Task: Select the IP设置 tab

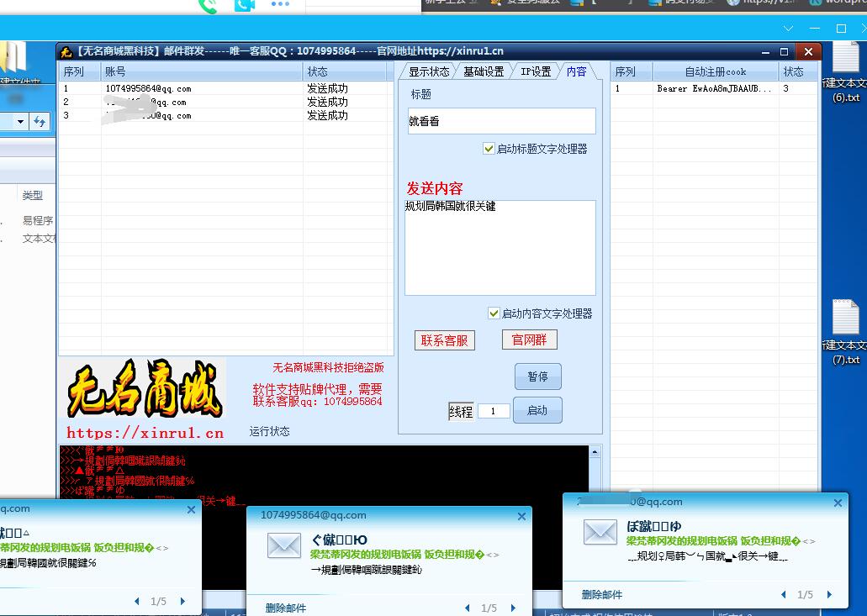Action: tap(535, 71)
